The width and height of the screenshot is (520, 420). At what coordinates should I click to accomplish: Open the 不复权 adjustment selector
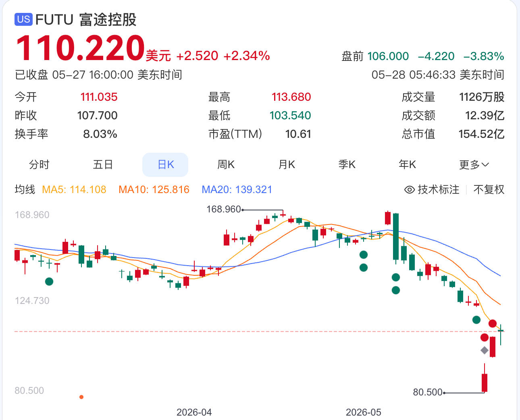click(489, 189)
